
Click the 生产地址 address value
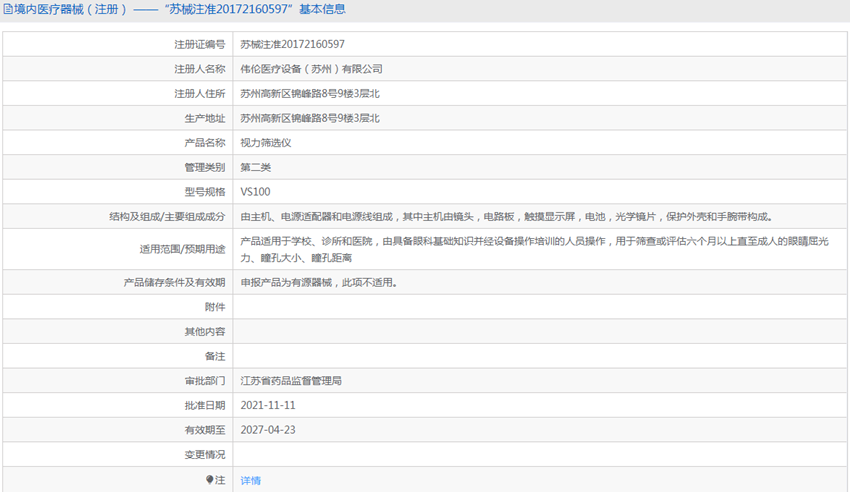[x=309, y=118]
